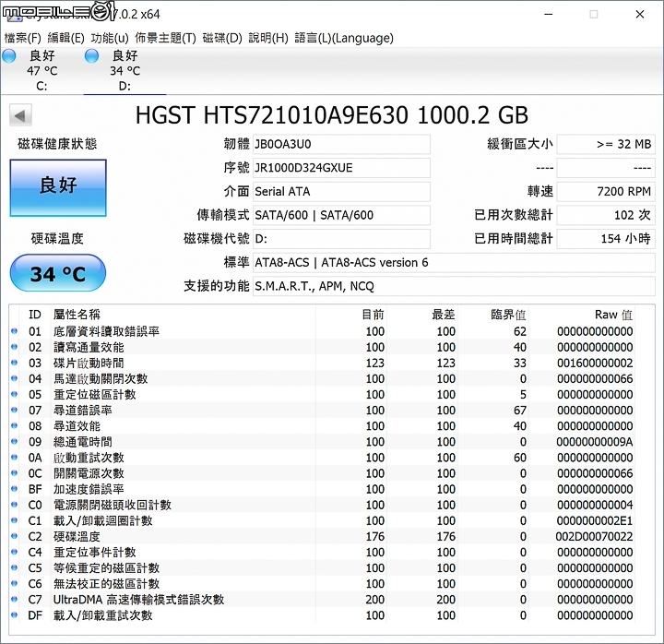Click the serial number field JR1000D324GXUE
The width and height of the screenshot is (664, 644).
click(341, 168)
